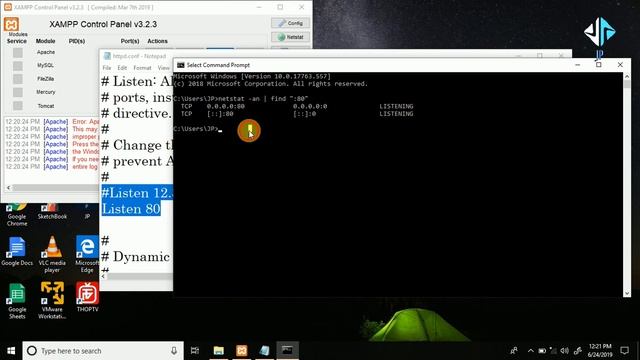This screenshot has height=360, width=640.
Task: Open Netstat in XAMPP panel
Action: pyautogui.click(x=290, y=37)
